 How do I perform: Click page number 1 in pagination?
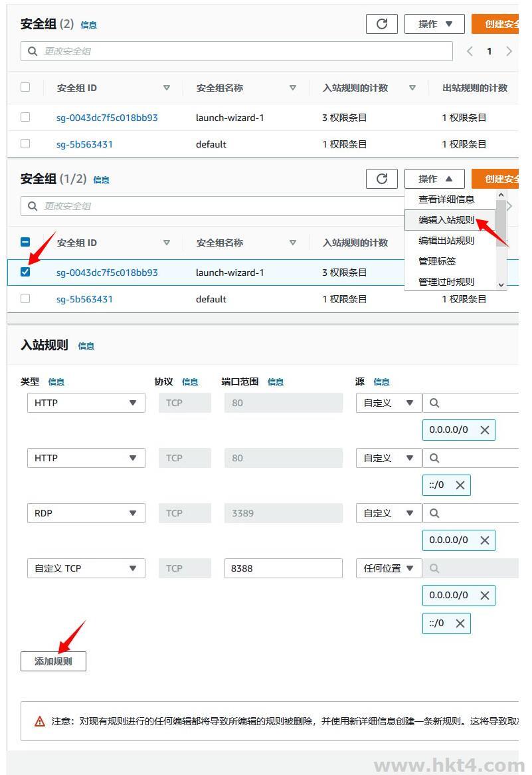489,51
